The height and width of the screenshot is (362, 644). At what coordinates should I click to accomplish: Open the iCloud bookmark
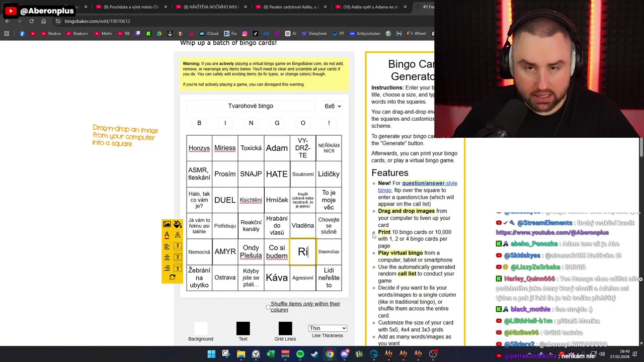[x=209, y=34]
